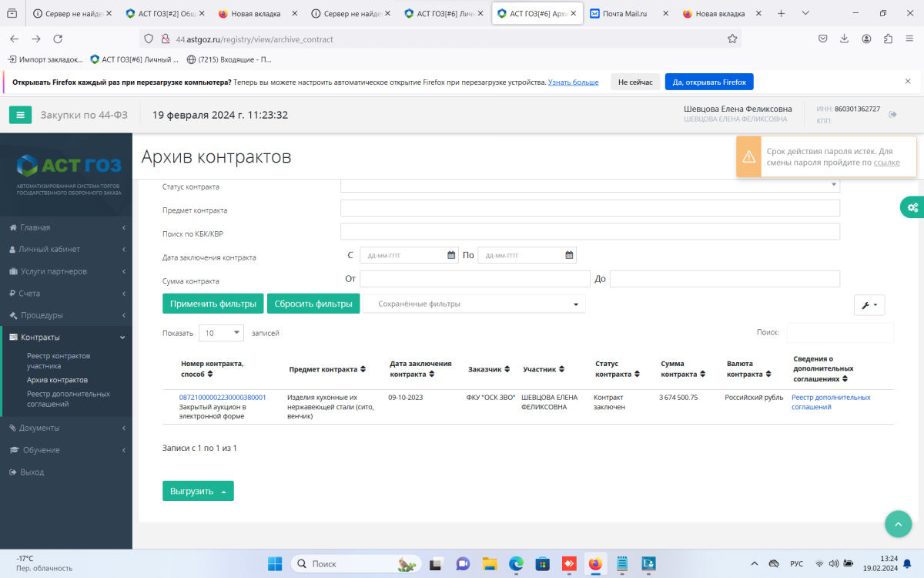Expand the Статус контракта dropdown
924x578 pixels.
pos(833,185)
